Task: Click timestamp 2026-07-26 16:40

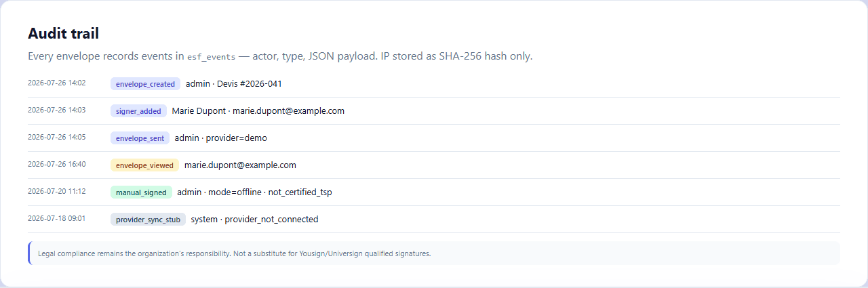Action: point(56,164)
